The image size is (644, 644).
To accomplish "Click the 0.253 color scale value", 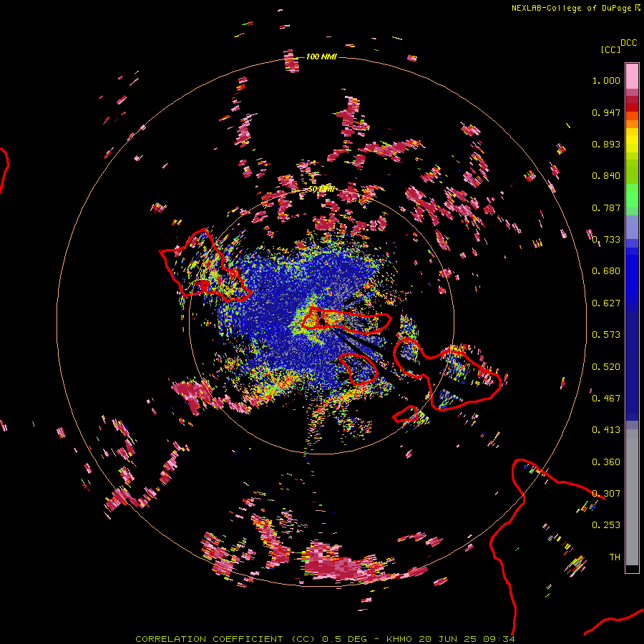I will coord(606,525).
